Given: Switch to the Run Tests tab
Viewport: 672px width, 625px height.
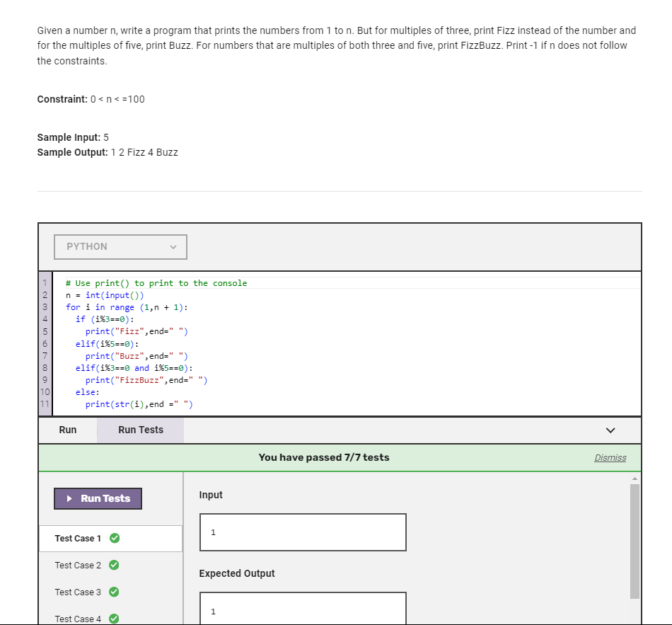Looking at the screenshot, I should tap(139, 430).
